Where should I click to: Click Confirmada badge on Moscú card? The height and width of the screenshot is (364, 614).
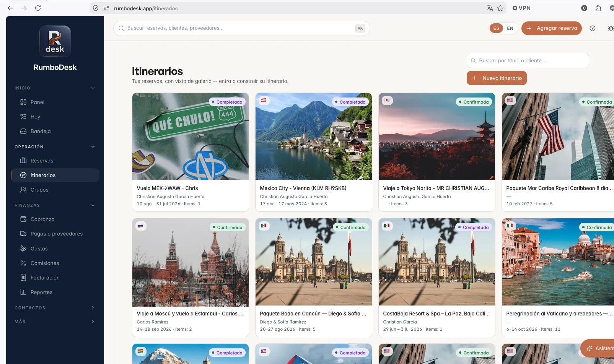[228, 227]
